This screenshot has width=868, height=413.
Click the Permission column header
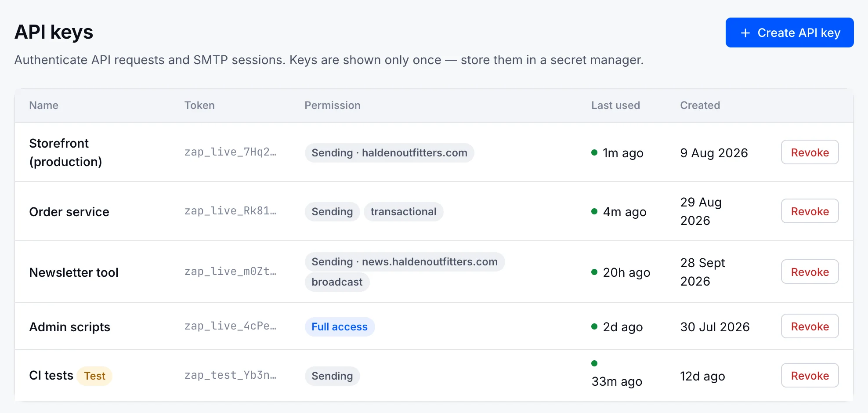click(x=333, y=105)
